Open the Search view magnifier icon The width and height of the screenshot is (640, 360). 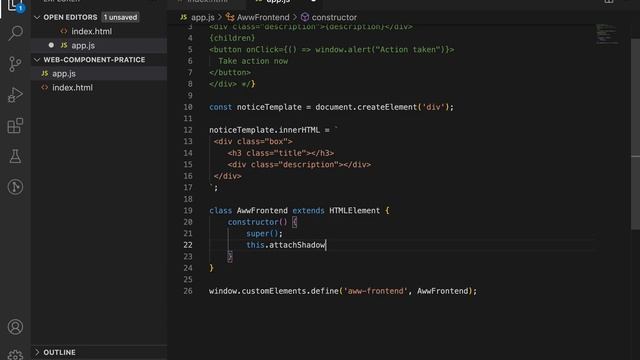click(16, 33)
